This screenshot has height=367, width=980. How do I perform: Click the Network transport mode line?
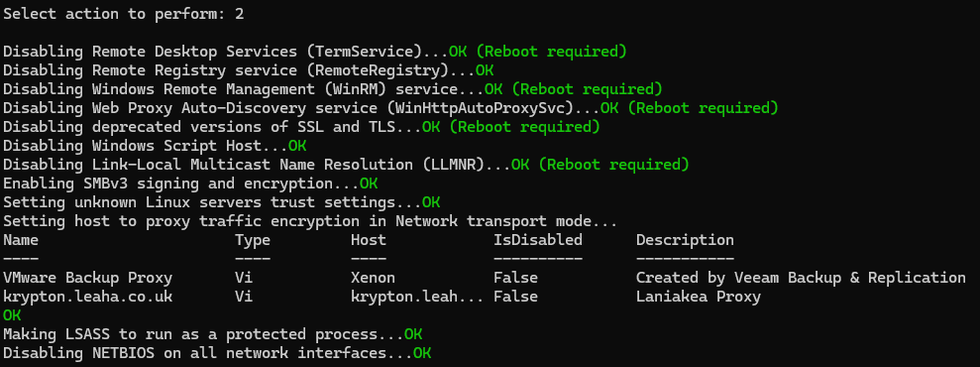coord(310,221)
